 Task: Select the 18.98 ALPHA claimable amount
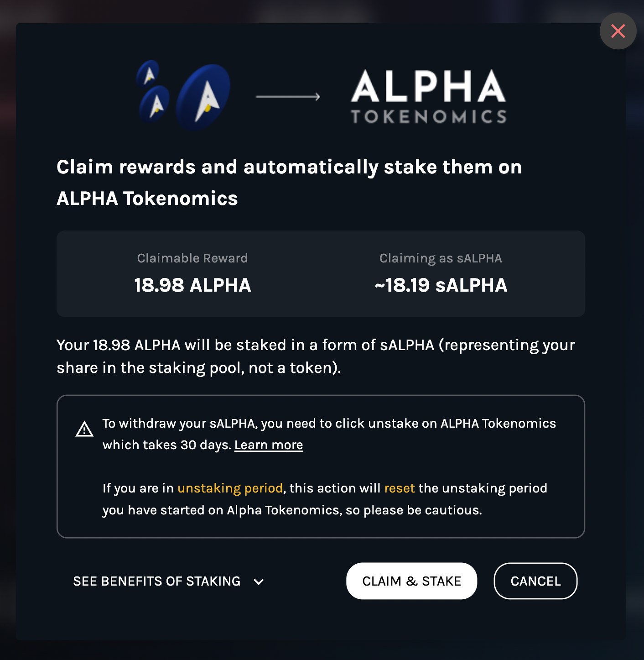coord(192,285)
